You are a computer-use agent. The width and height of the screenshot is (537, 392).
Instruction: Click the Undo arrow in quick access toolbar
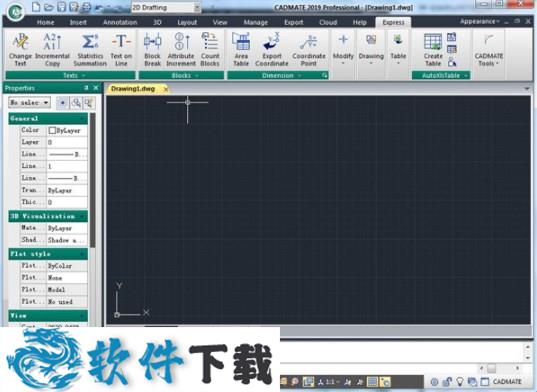(99, 7)
